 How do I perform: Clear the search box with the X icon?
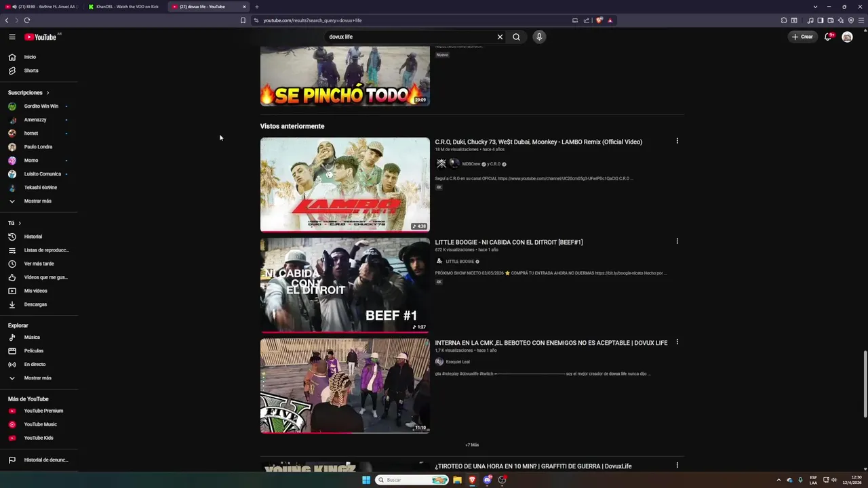pyautogui.click(x=500, y=37)
